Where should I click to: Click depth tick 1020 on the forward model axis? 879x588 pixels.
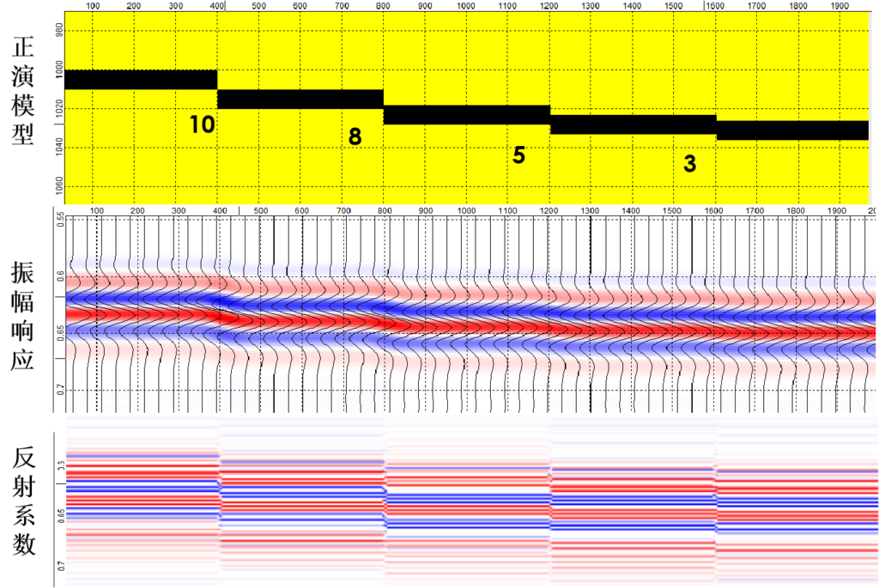(59, 108)
